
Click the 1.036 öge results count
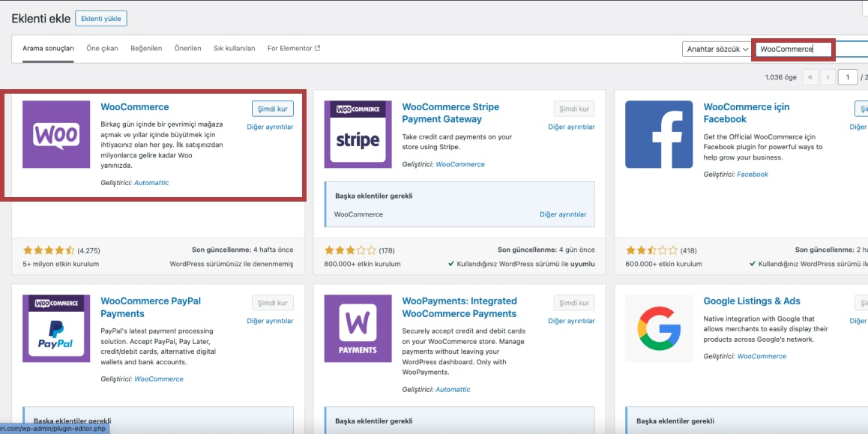(x=781, y=77)
